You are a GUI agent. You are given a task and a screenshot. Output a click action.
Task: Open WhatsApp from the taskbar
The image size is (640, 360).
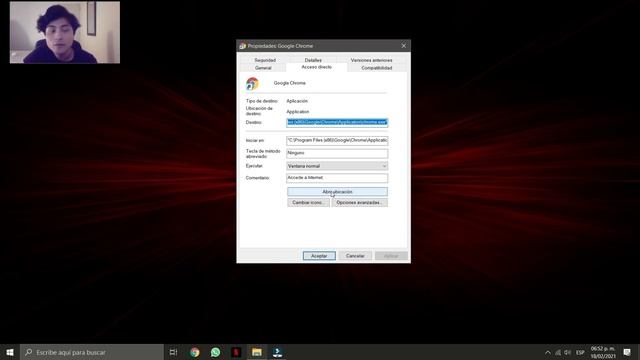click(x=216, y=352)
